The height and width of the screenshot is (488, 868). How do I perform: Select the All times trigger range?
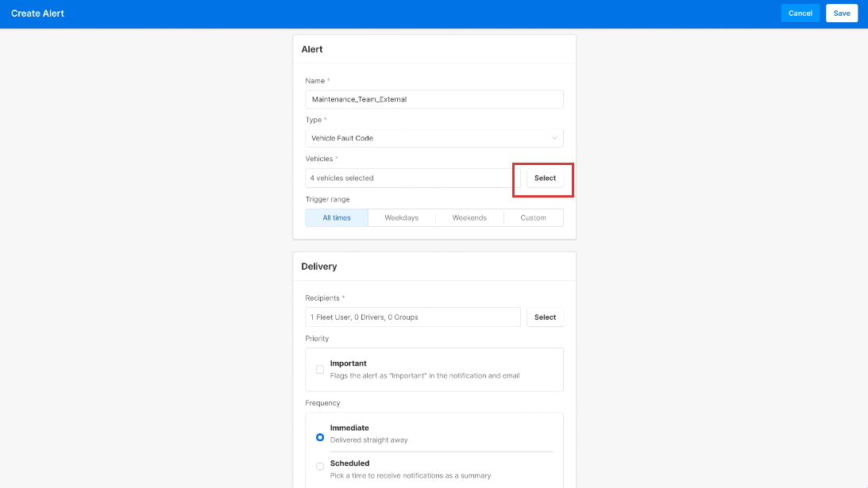click(337, 217)
